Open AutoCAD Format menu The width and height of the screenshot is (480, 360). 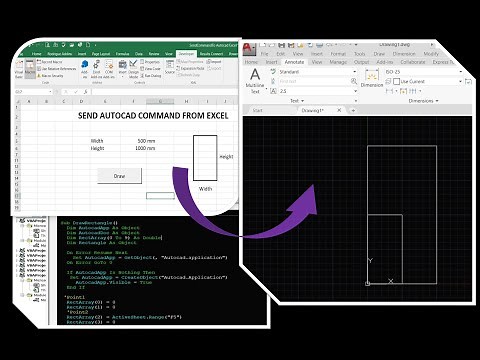338,54
